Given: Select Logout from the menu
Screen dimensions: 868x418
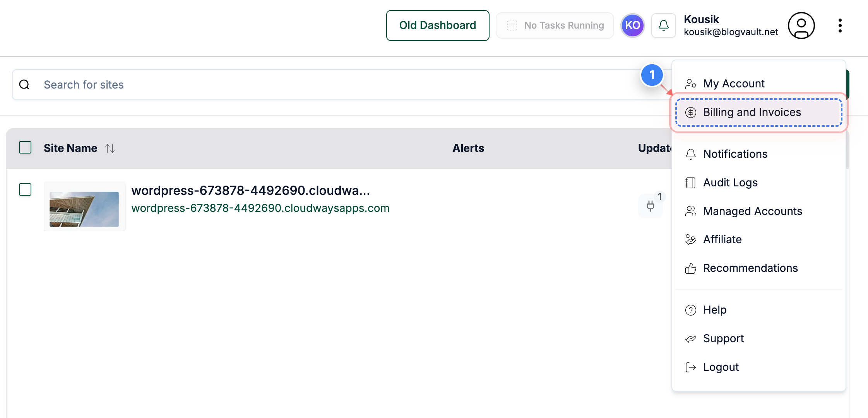Looking at the screenshot, I should click(721, 367).
